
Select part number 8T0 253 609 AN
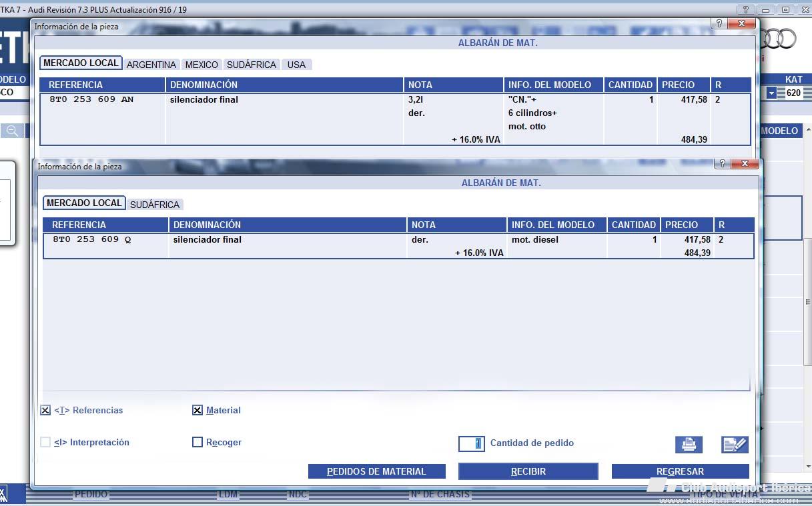(91, 100)
